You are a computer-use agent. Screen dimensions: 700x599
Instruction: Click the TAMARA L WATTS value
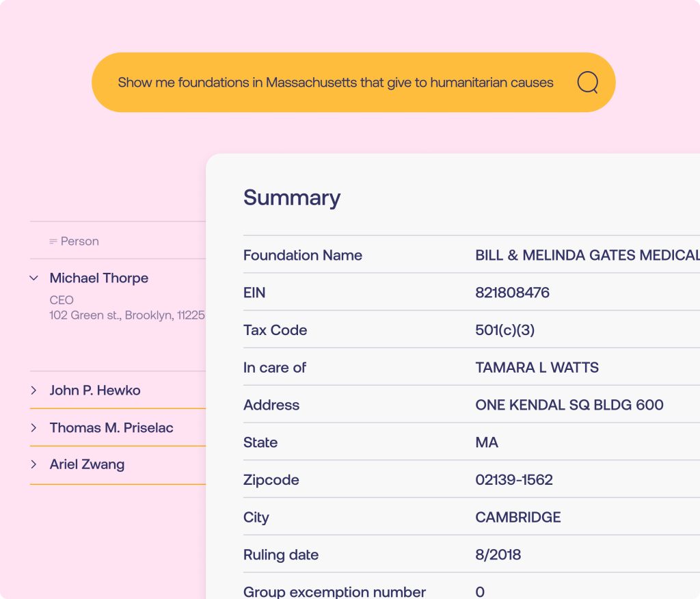pos(537,368)
